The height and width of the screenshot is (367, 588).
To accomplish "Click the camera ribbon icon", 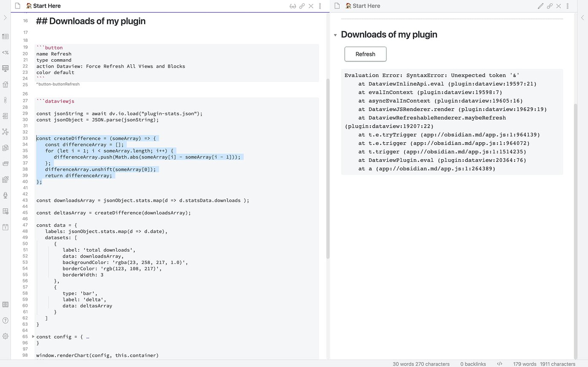I will pyautogui.click(x=6, y=304).
